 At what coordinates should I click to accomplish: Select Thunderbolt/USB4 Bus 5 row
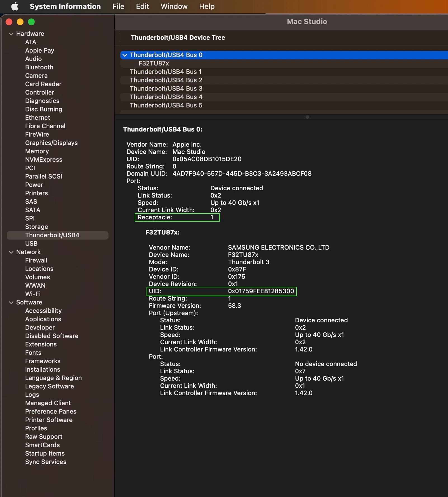tap(166, 105)
